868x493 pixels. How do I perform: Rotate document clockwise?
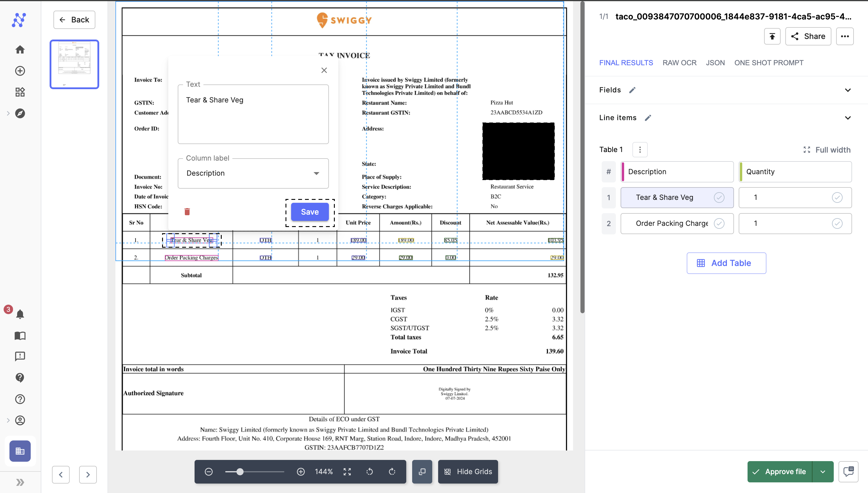(x=392, y=472)
